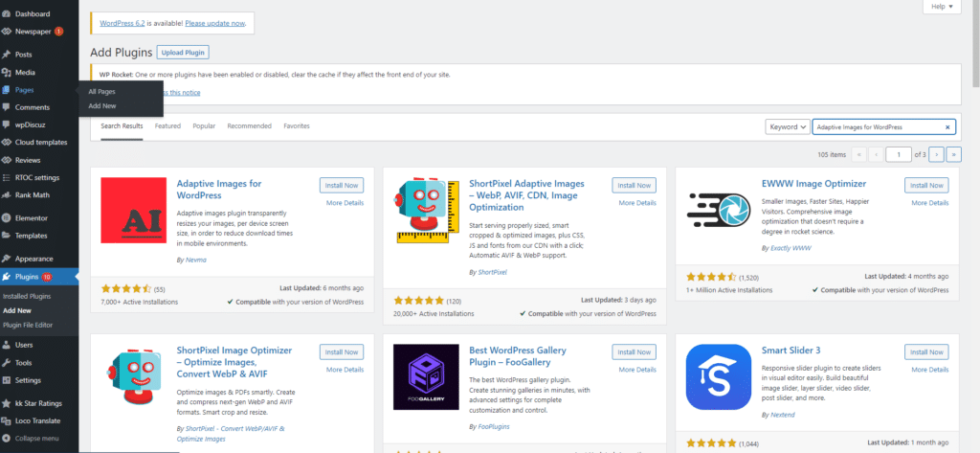Open the Dashboard menu icon
The image size is (980, 453).
[7, 13]
